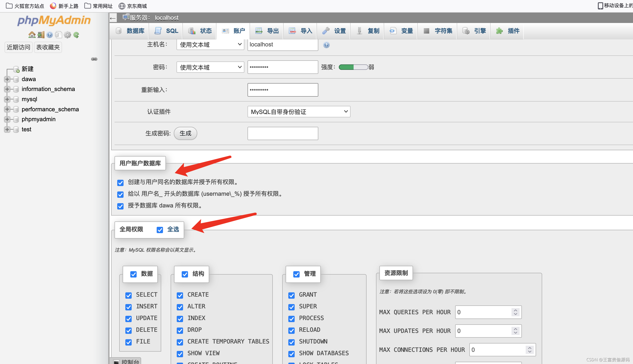
Task: Click the back arrow panel toggle
Action: pos(113,18)
